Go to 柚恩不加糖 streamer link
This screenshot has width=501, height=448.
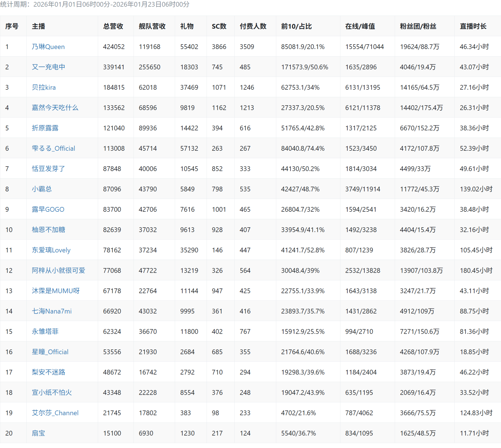pyautogui.click(x=48, y=230)
